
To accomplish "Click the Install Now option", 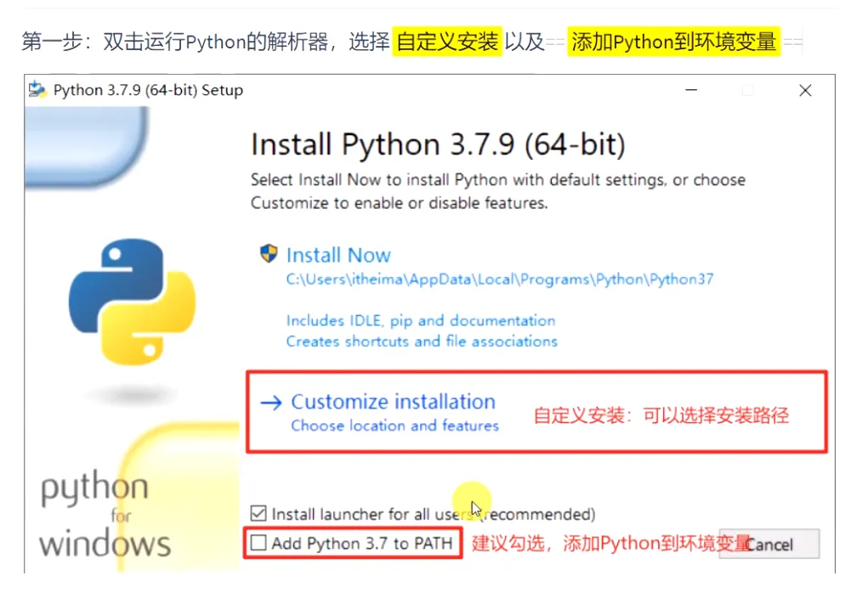I will (338, 255).
